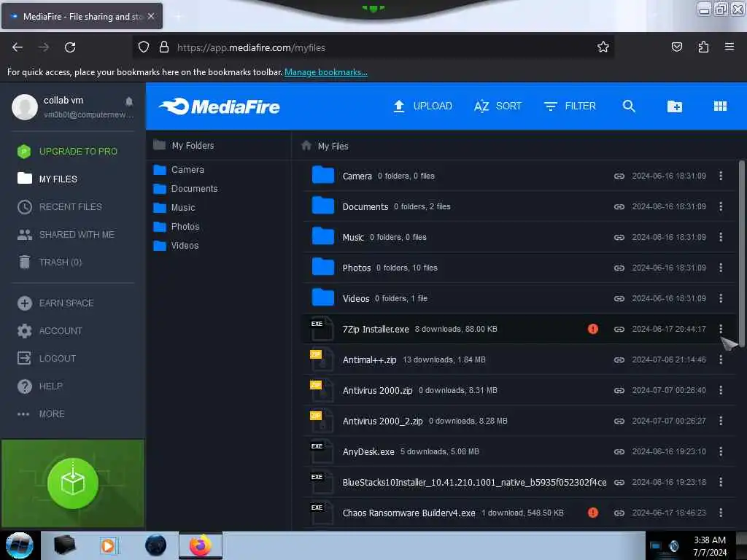Click the search magnifier icon

pos(629,106)
